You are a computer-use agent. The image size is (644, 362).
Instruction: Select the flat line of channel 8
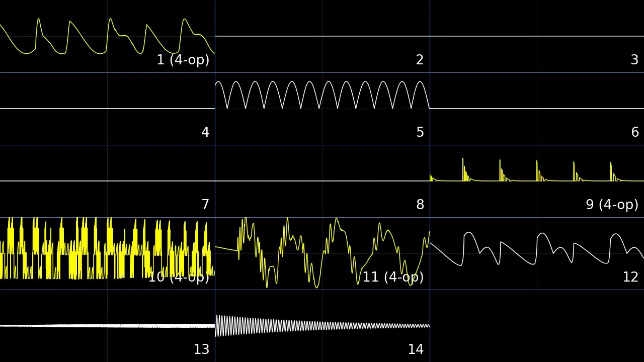tap(322, 181)
